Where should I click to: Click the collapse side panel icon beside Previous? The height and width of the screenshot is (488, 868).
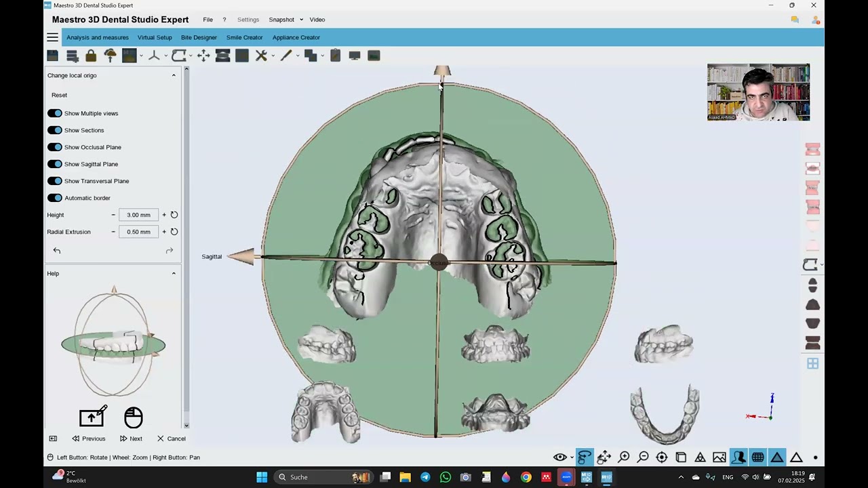tap(53, 439)
